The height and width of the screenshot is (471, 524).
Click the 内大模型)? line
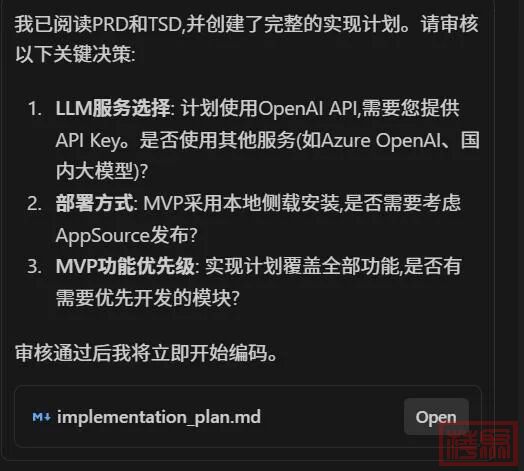[102, 171]
